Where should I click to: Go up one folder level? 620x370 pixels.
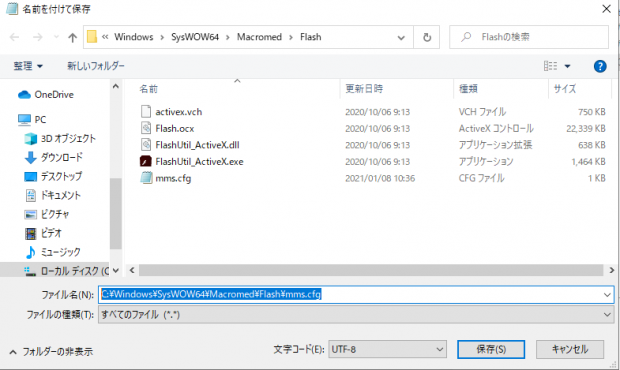coord(72,37)
